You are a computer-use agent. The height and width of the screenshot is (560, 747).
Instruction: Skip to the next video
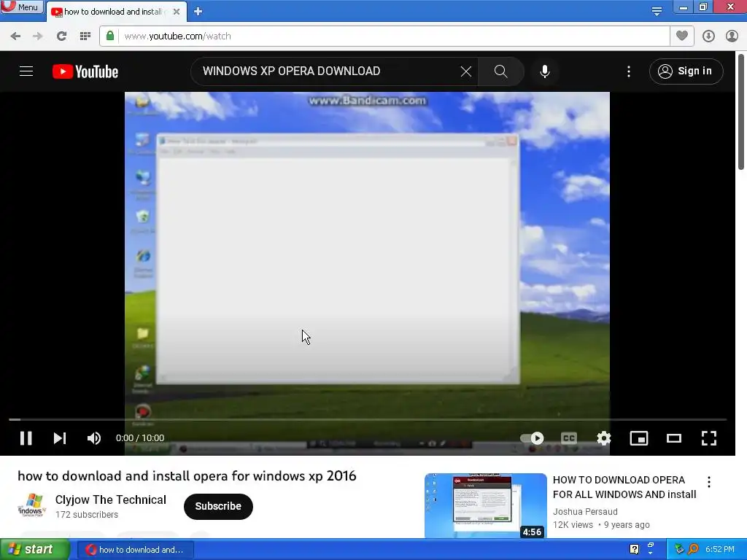pos(60,438)
